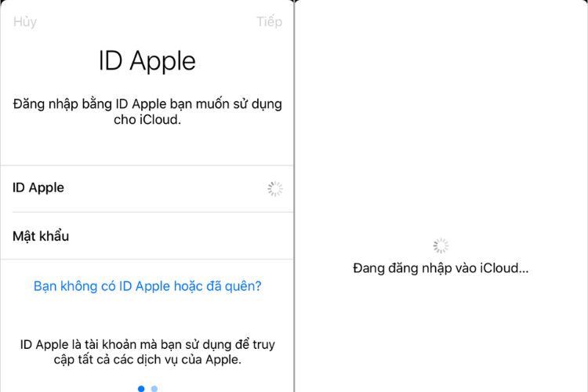Click the Đăng nhập bằng ID Apple description
The image size is (588, 392).
click(x=147, y=111)
